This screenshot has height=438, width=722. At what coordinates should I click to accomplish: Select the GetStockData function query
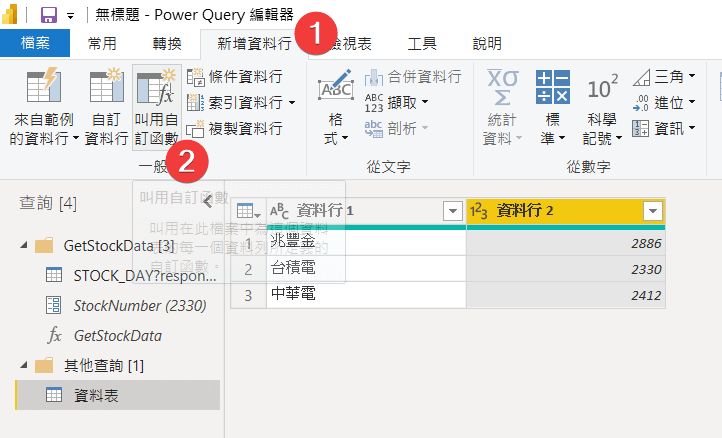click(117, 336)
